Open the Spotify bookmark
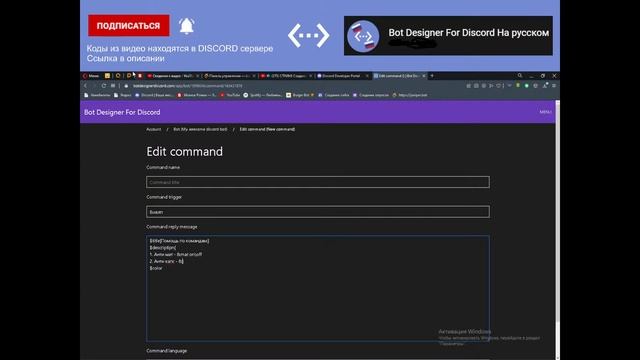Viewport: 640px width, 360px height. click(x=262, y=95)
